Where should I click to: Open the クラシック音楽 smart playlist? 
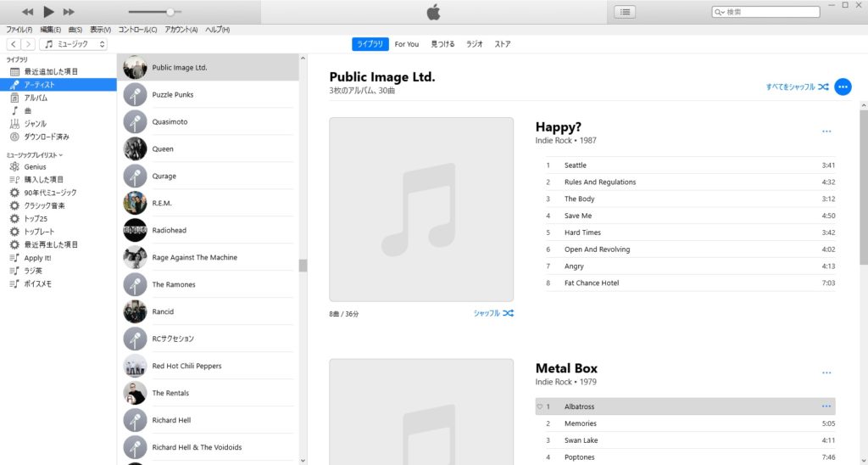coord(58,205)
